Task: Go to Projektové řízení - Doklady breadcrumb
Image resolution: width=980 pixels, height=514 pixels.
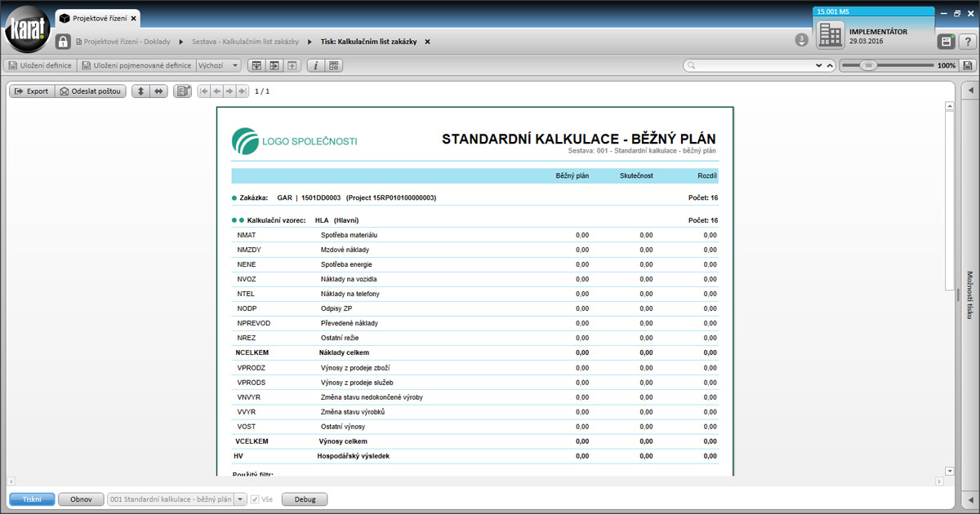Action: click(x=122, y=42)
